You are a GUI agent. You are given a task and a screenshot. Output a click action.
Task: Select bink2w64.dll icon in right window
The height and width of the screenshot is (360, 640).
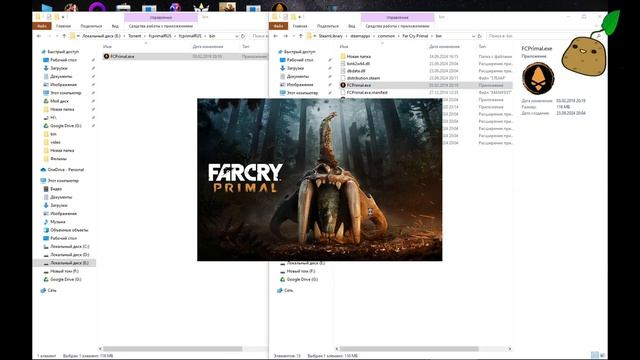(x=343, y=64)
